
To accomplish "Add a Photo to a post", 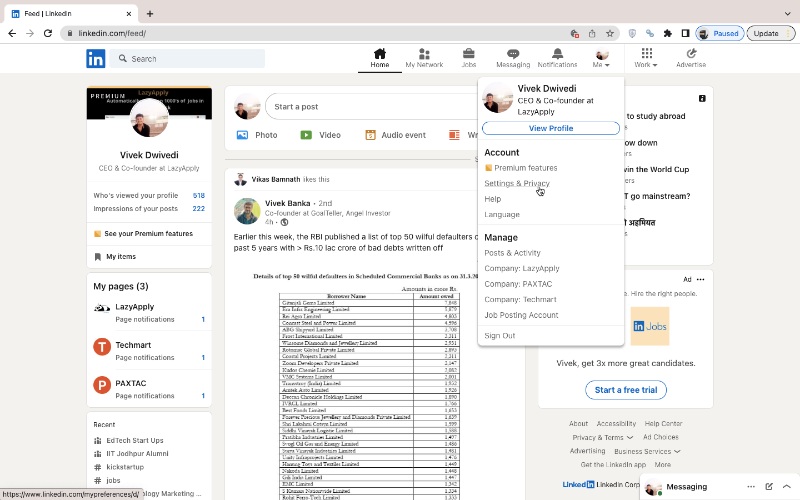I will (257, 135).
